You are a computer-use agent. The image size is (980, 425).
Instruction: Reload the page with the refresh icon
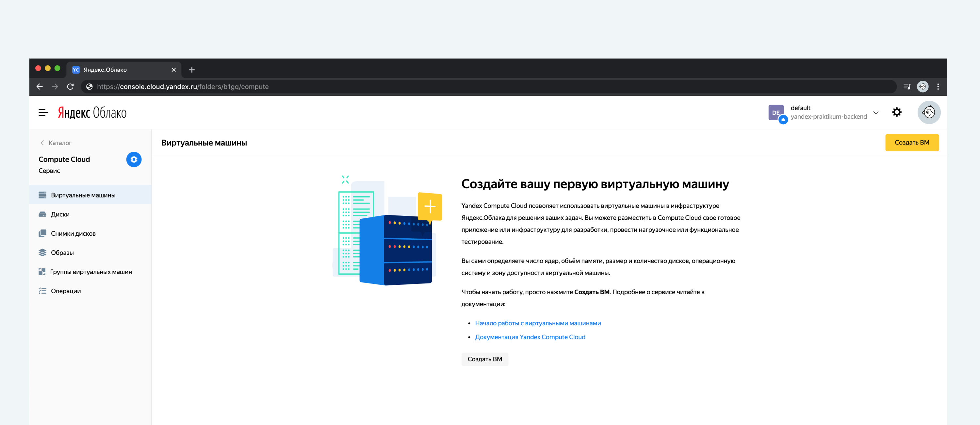70,86
